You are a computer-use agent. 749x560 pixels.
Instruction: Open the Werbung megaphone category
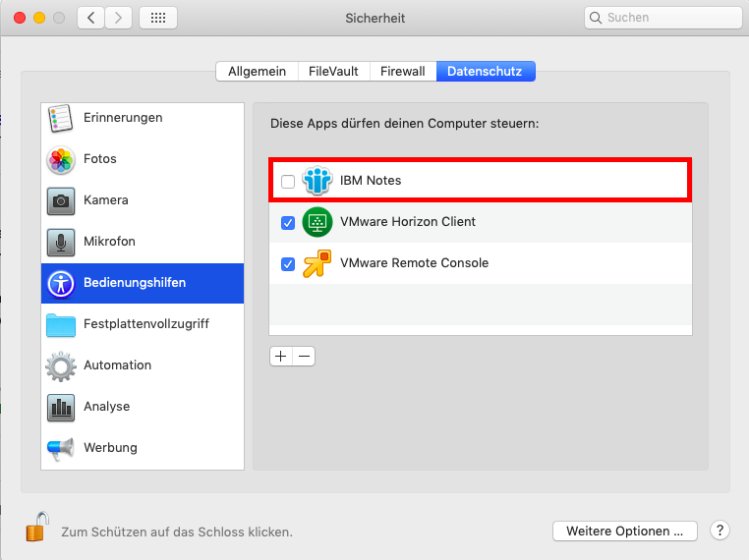click(x=143, y=448)
